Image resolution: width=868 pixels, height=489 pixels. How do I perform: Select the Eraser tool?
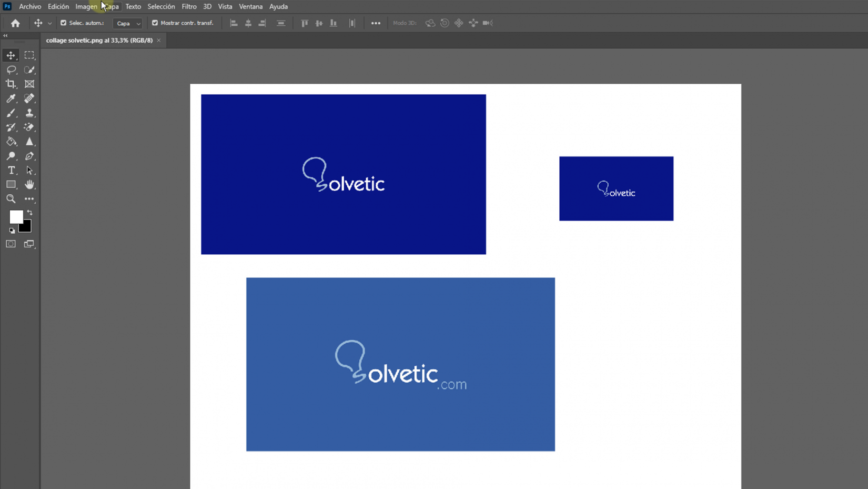coord(29,127)
